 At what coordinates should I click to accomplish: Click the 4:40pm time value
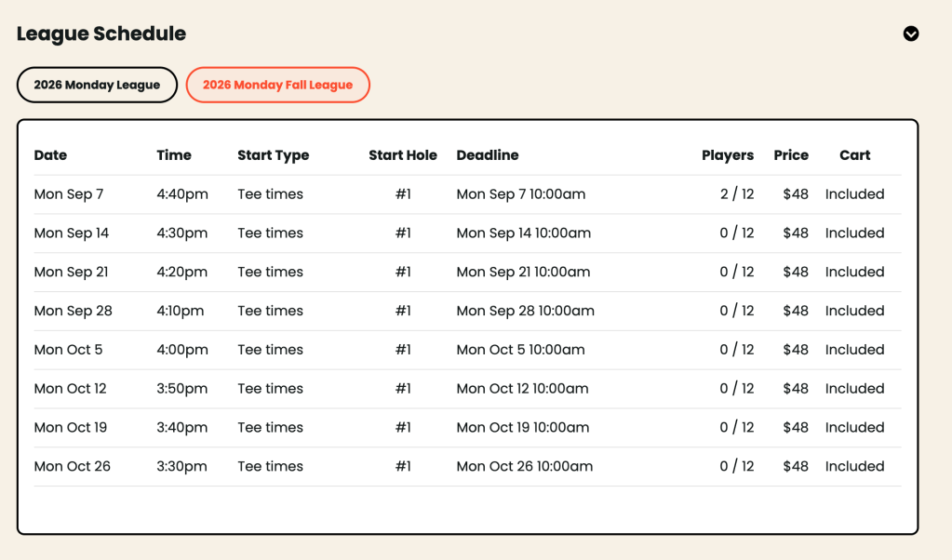(x=182, y=194)
